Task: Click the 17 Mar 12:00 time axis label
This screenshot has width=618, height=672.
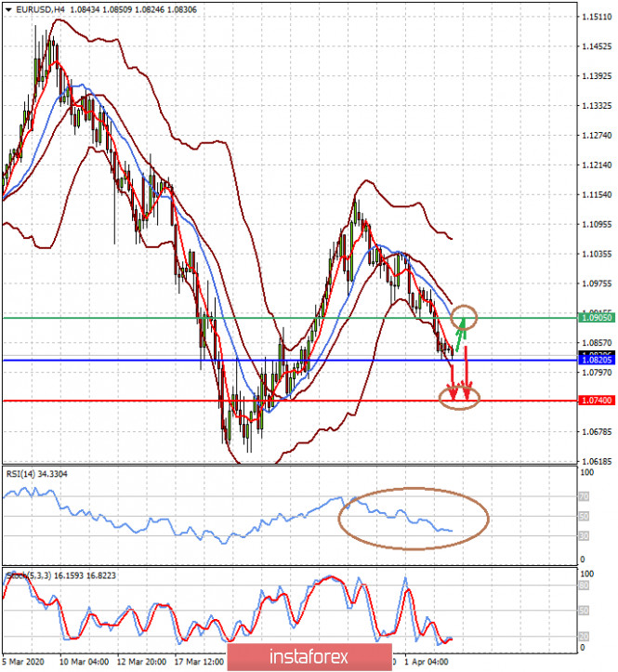Action: (x=199, y=662)
